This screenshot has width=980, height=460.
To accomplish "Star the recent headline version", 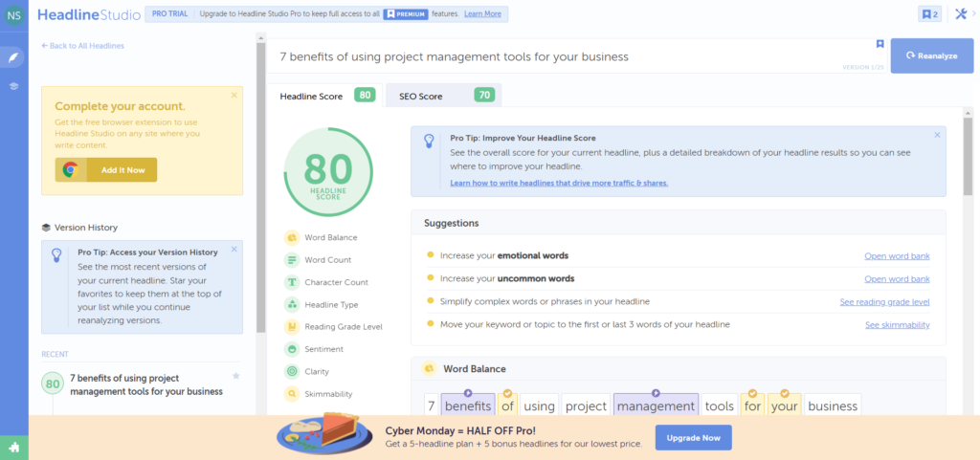I will [235, 376].
